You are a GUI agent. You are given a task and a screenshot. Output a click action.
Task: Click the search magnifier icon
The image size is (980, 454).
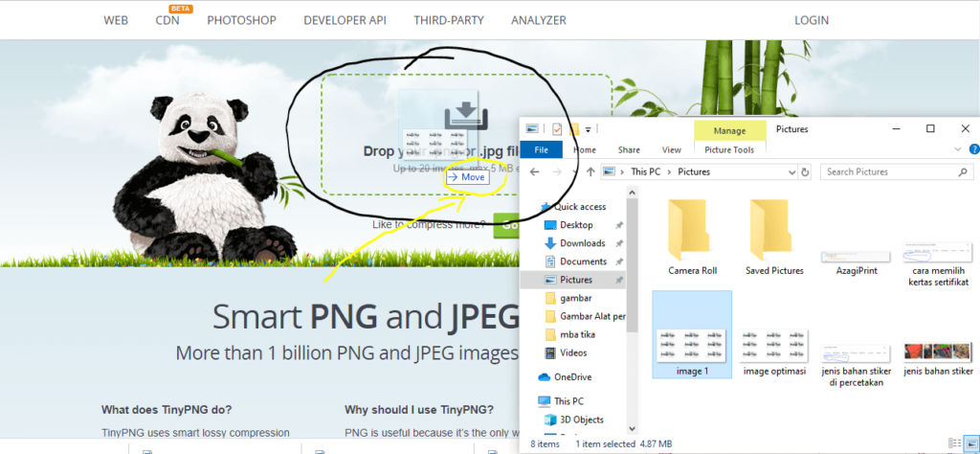click(x=963, y=171)
